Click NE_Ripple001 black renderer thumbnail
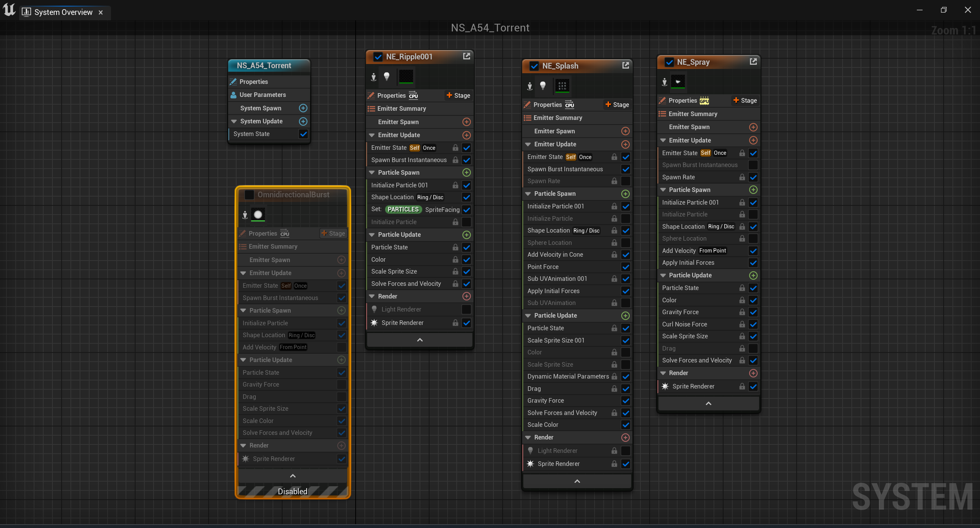Image resolution: width=980 pixels, height=528 pixels. (406, 76)
